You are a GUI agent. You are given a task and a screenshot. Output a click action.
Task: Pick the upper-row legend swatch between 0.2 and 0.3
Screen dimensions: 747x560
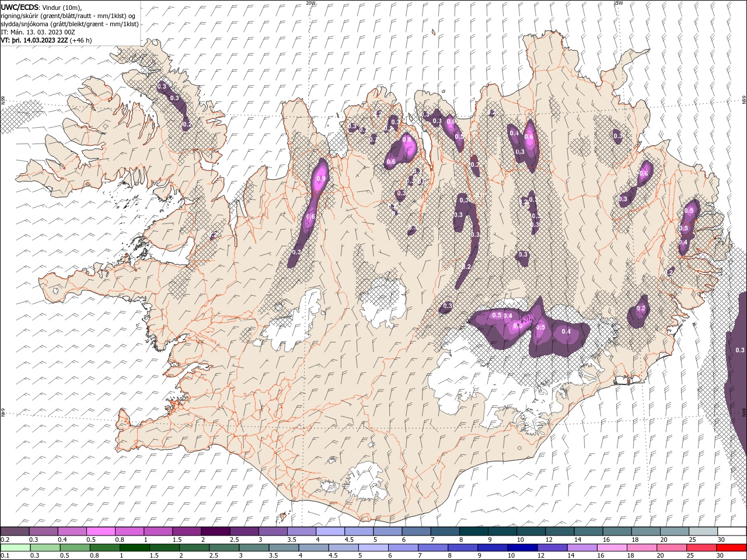coord(15,531)
